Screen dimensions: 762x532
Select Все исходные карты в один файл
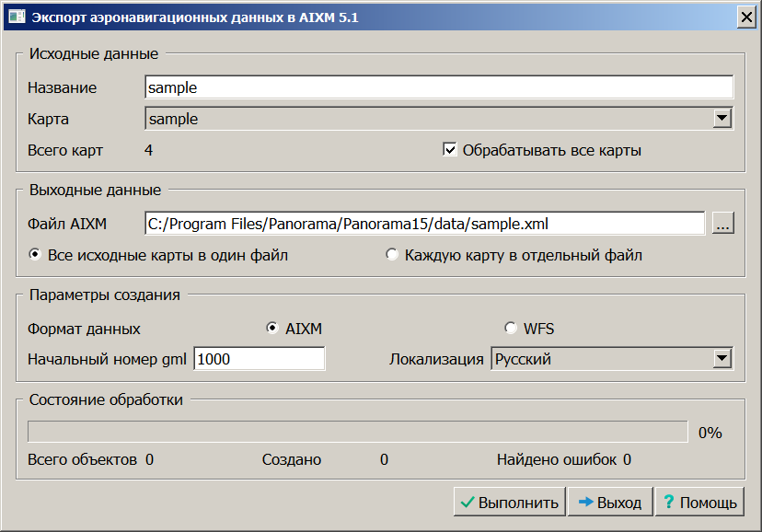[36, 255]
